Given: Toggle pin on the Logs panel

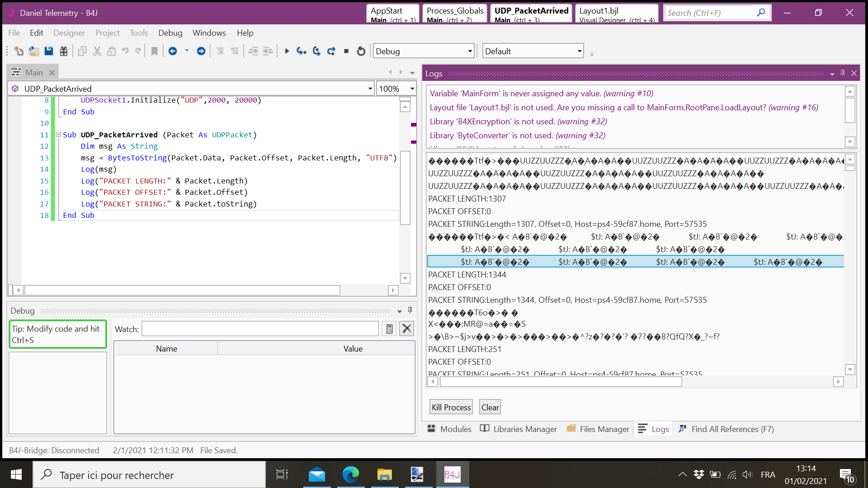Looking at the screenshot, I should click(x=843, y=73).
